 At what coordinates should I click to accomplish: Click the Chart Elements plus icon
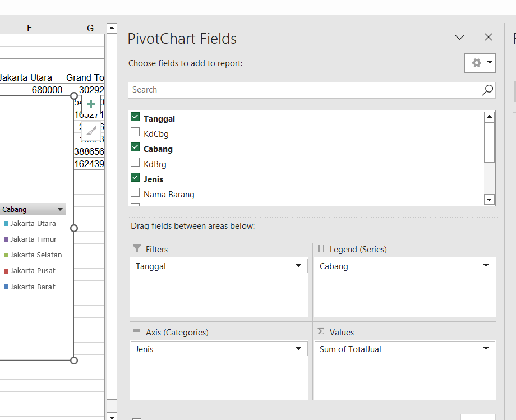point(91,104)
